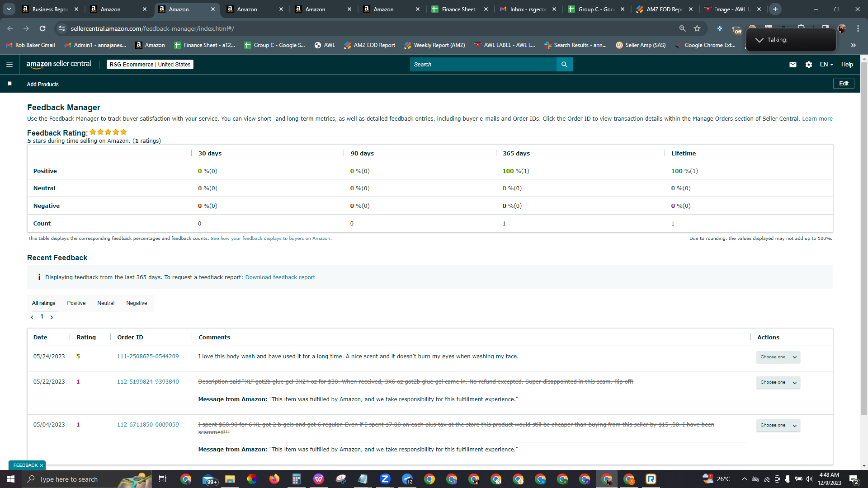Open the Weekly Report (AMZ) bookmark

click(x=434, y=45)
